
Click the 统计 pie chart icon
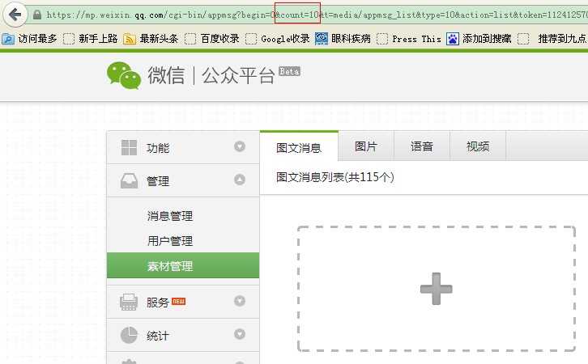129,335
